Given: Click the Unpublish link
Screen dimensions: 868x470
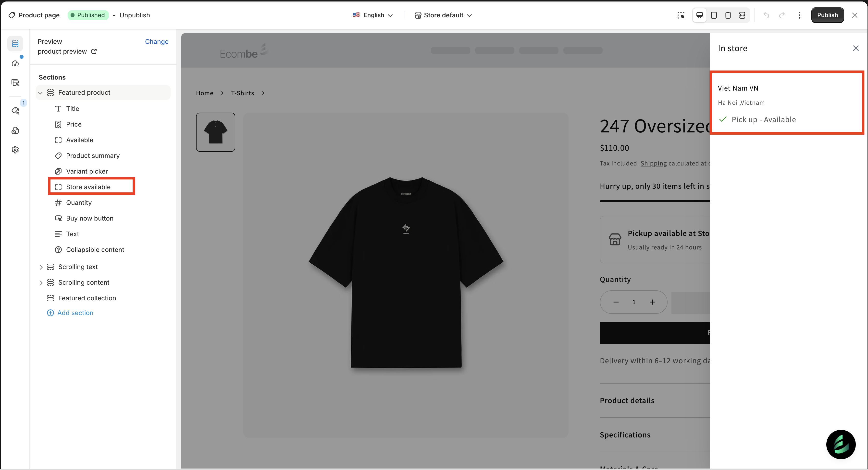Looking at the screenshot, I should click(x=135, y=15).
